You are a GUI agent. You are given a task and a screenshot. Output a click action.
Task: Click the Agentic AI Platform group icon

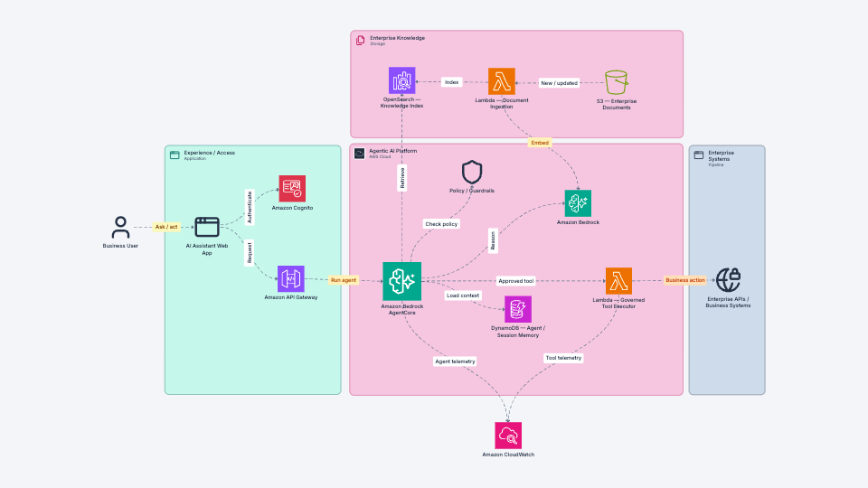[359, 154]
